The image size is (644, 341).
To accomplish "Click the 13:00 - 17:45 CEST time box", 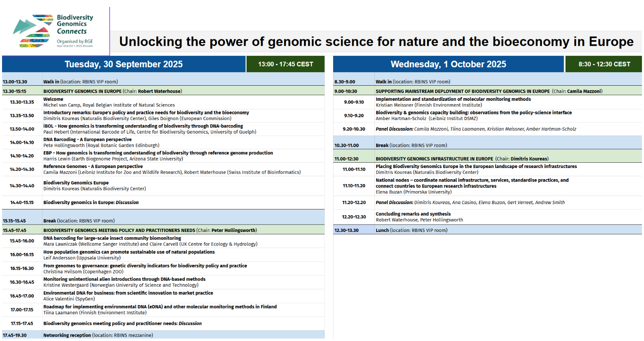I will (x=285, y=64).
